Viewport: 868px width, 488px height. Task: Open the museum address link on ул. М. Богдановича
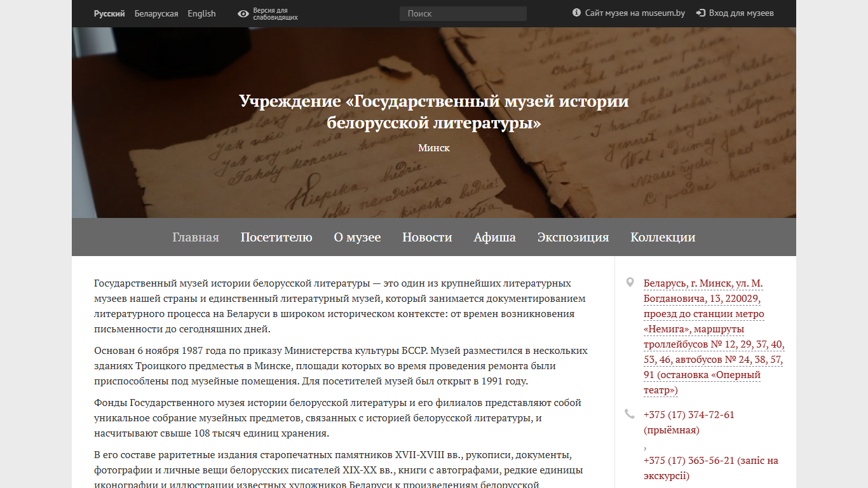714,337
